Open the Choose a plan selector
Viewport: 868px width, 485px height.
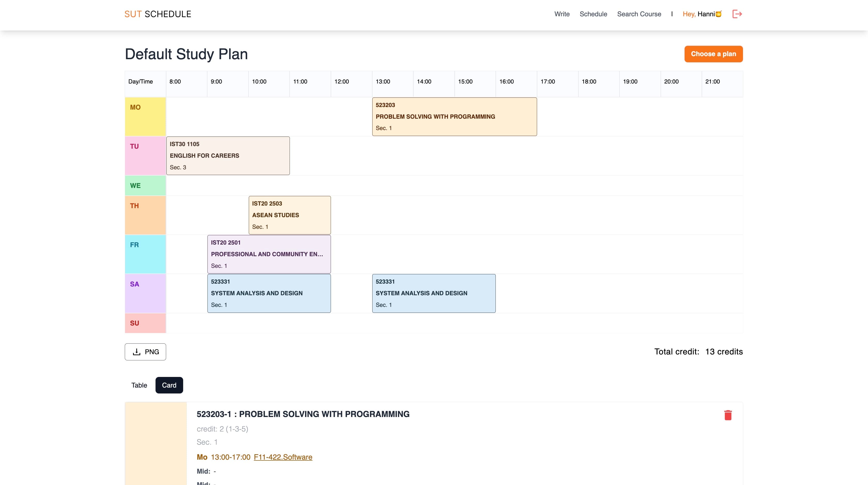[713, 54]
